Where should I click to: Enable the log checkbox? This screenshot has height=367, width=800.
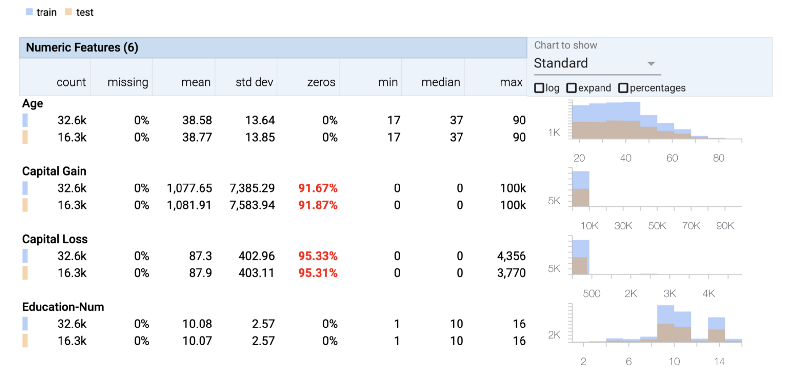[539, 88]
